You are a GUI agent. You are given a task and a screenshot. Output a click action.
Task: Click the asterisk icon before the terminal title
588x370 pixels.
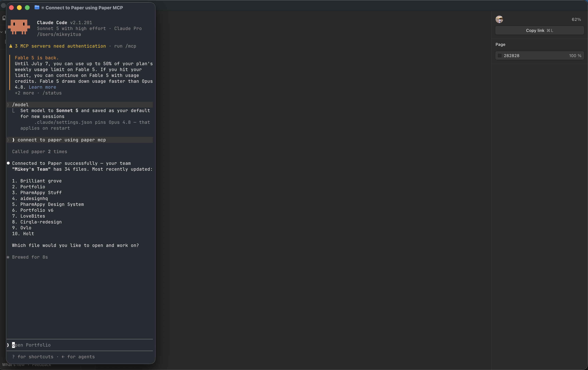(43, 8)
